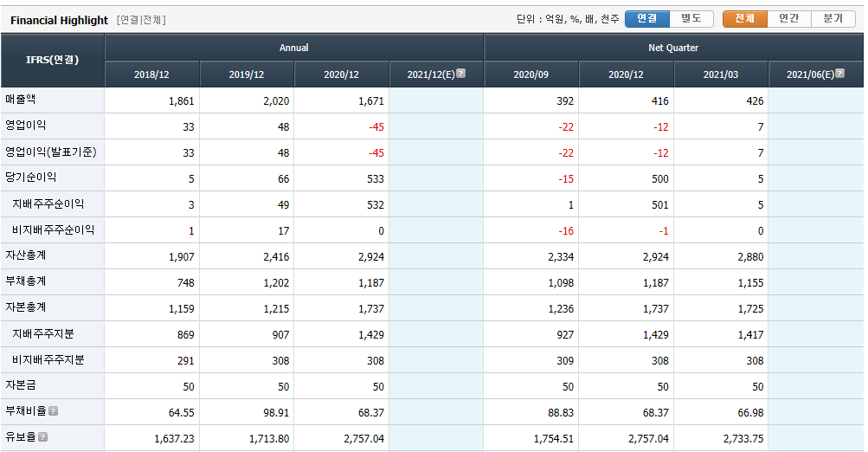Select the 당기순이익 row label

[x=31, y=178]
